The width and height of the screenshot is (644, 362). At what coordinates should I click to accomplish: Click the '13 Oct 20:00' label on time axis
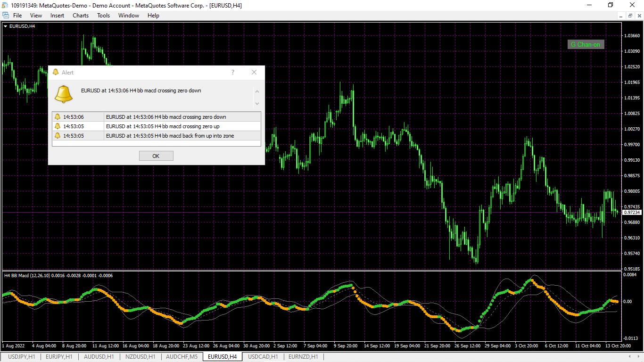[x=618, y=346]
